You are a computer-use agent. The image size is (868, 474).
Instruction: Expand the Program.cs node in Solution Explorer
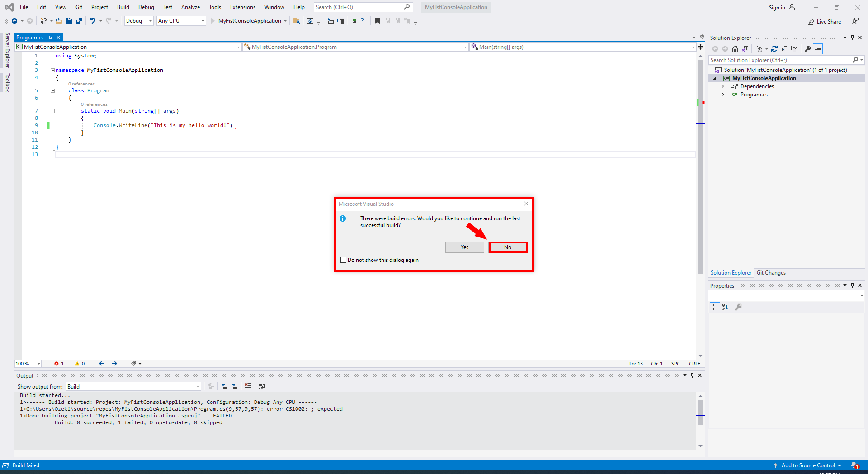click(722, 95)
